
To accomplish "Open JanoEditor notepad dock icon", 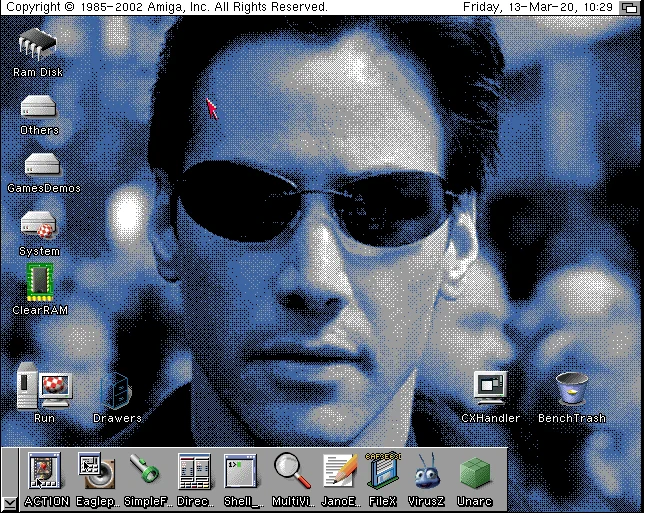I will [x=341, y=470].
